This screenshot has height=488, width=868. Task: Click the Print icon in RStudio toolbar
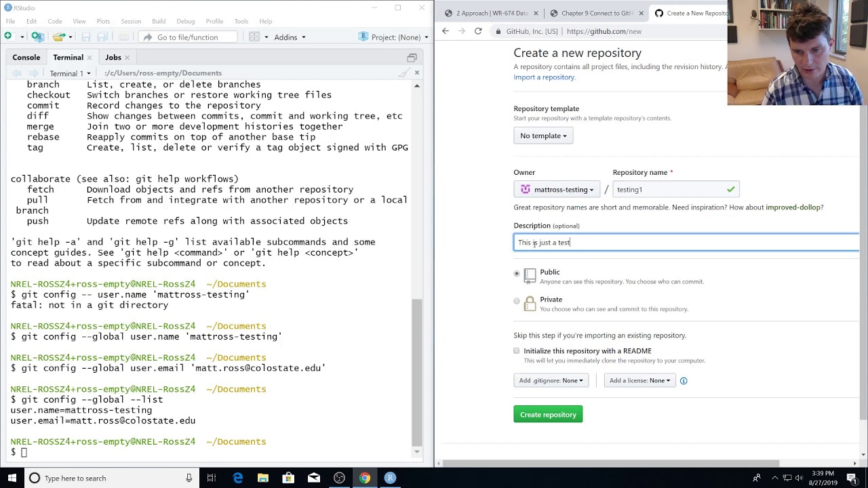click(123, 37)
